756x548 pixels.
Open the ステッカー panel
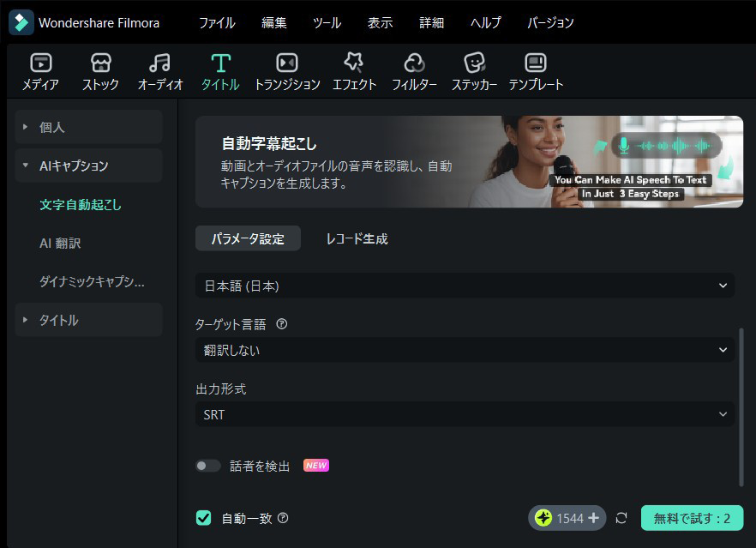pos(474,70)
